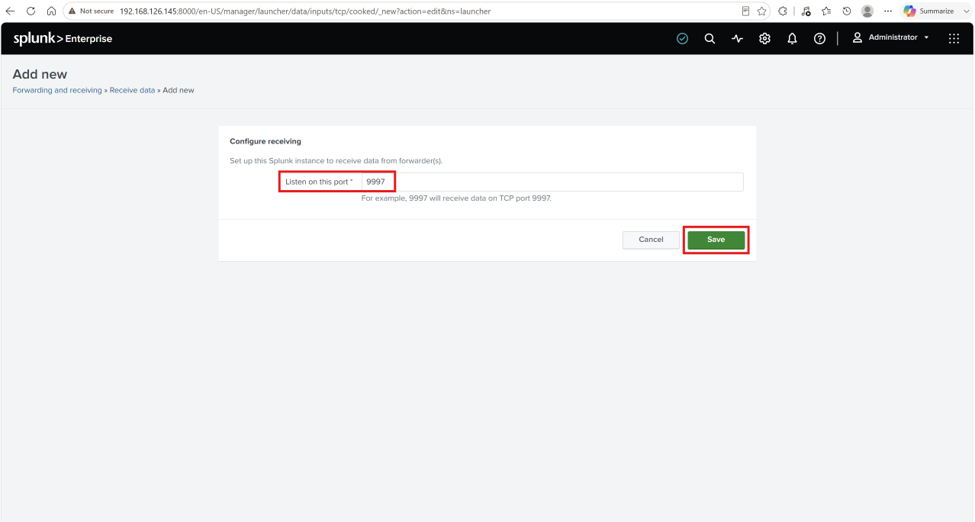Open the health status check icon
The image size is (975, 522).
click(682, 39)
